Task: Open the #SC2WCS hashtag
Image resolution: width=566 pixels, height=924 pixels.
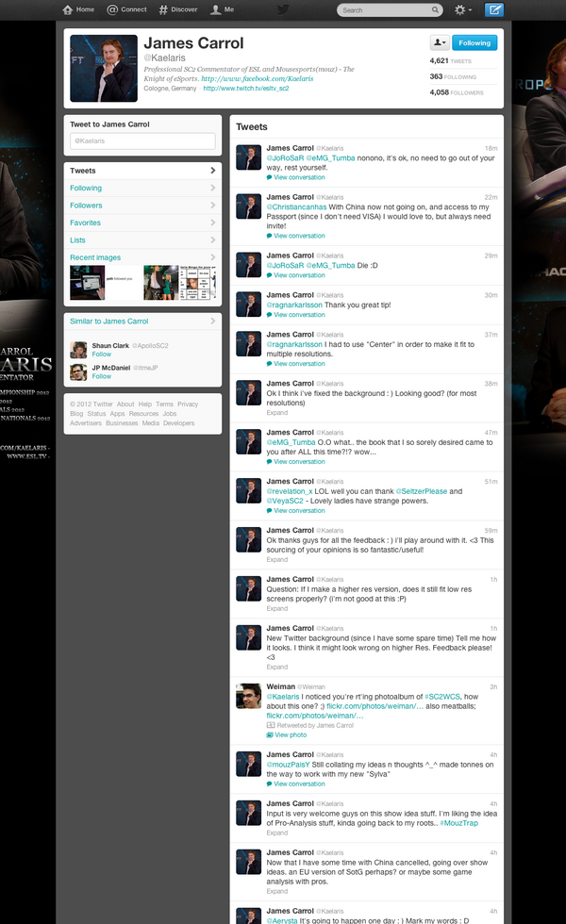Action: click(x=443, y=697)
